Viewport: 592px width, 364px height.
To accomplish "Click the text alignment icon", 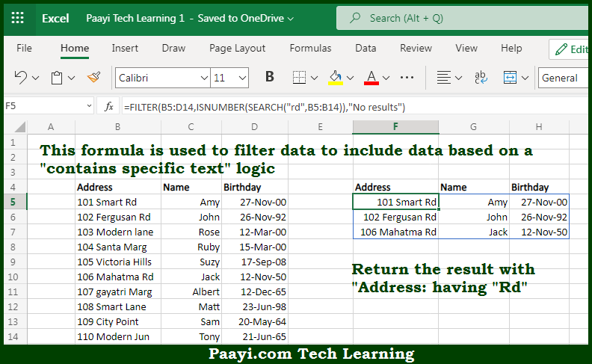I will coord(444,78).
